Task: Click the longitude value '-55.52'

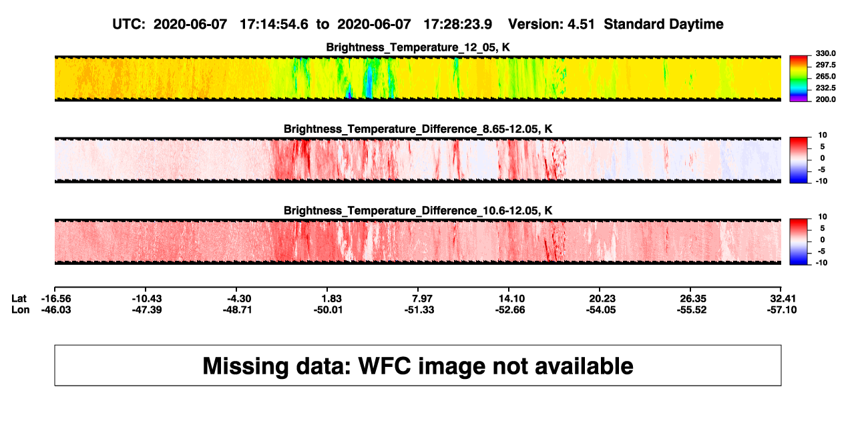Action: pos(690,310)
